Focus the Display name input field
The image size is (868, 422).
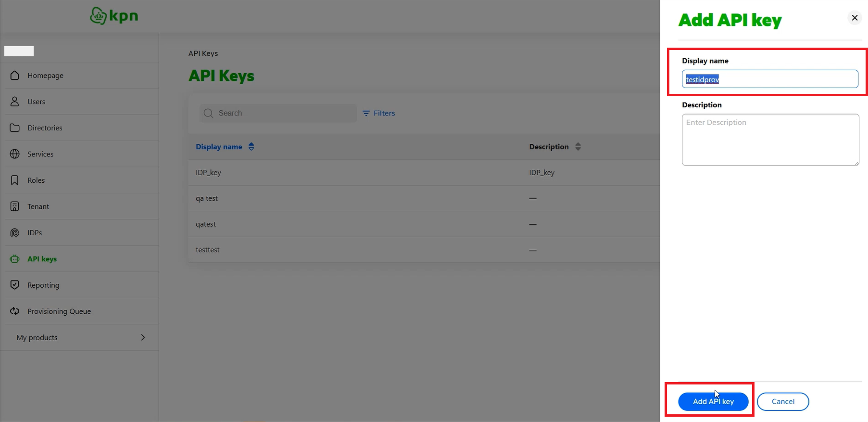pyautogui.click(x=770, y=79)
